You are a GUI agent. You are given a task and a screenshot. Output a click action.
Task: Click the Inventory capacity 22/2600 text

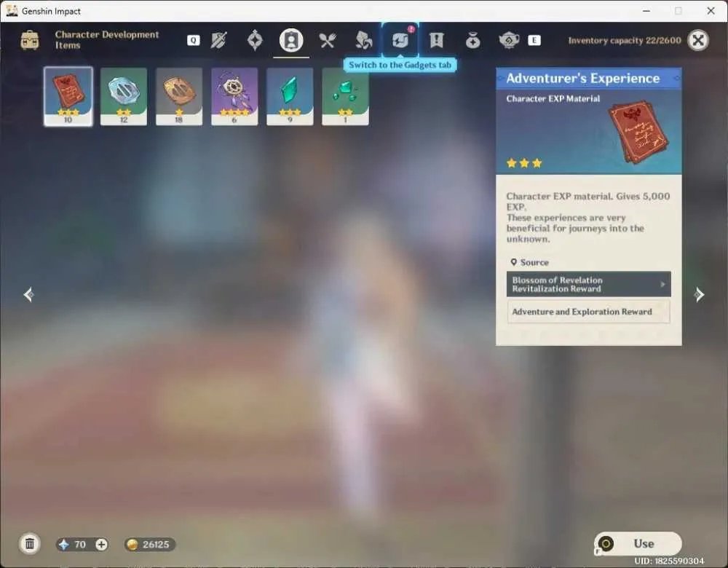tap(625, 40)
